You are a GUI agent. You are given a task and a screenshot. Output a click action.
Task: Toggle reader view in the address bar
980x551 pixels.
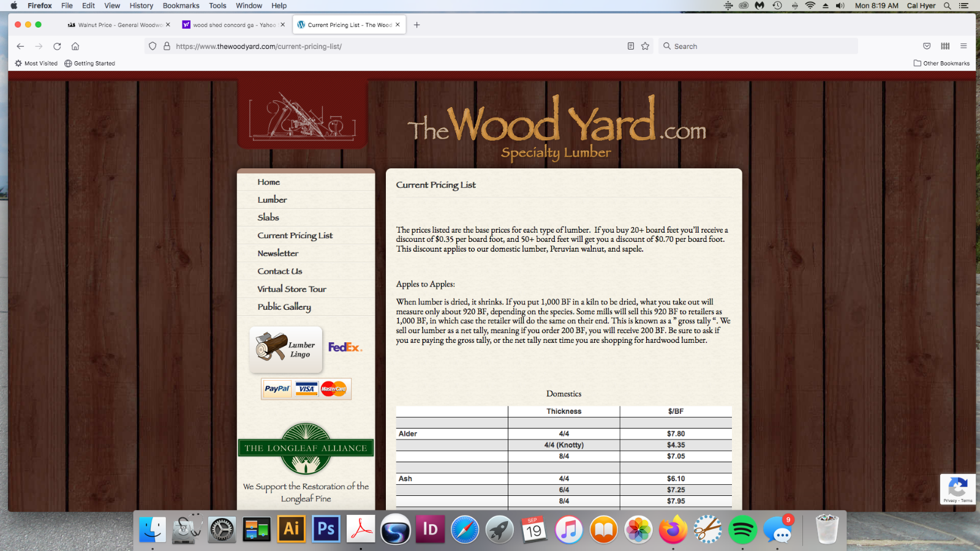point(630,47)
